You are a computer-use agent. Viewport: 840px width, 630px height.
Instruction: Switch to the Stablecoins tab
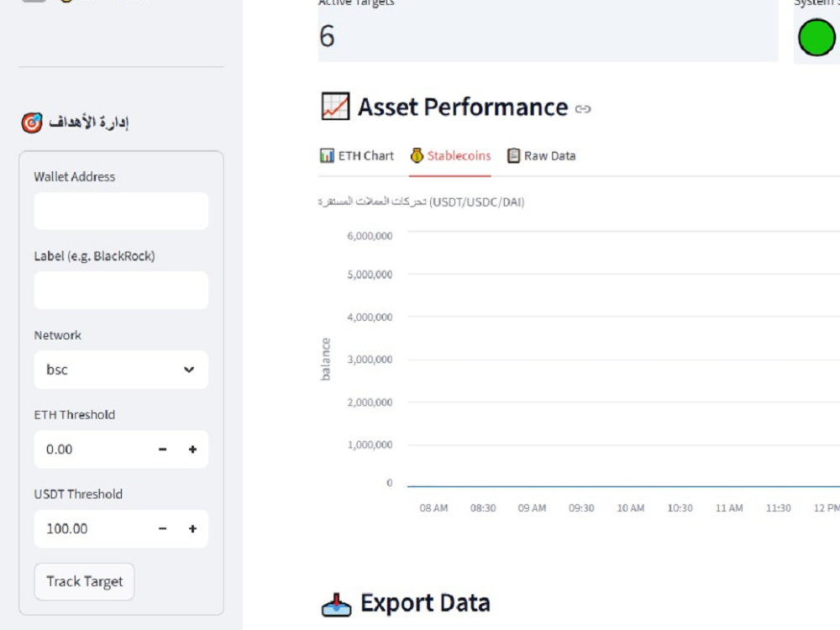point(450,156)
